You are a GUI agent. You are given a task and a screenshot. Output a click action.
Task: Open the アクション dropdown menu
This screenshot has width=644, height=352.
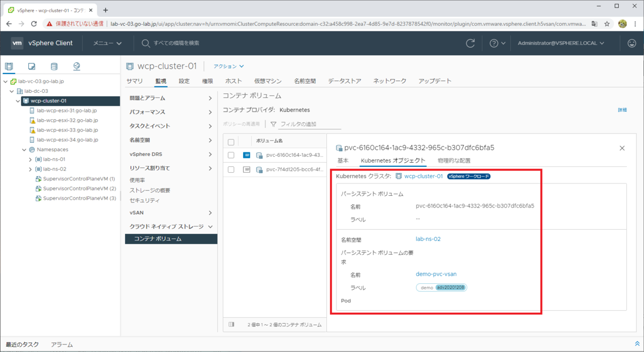[229, 67]
